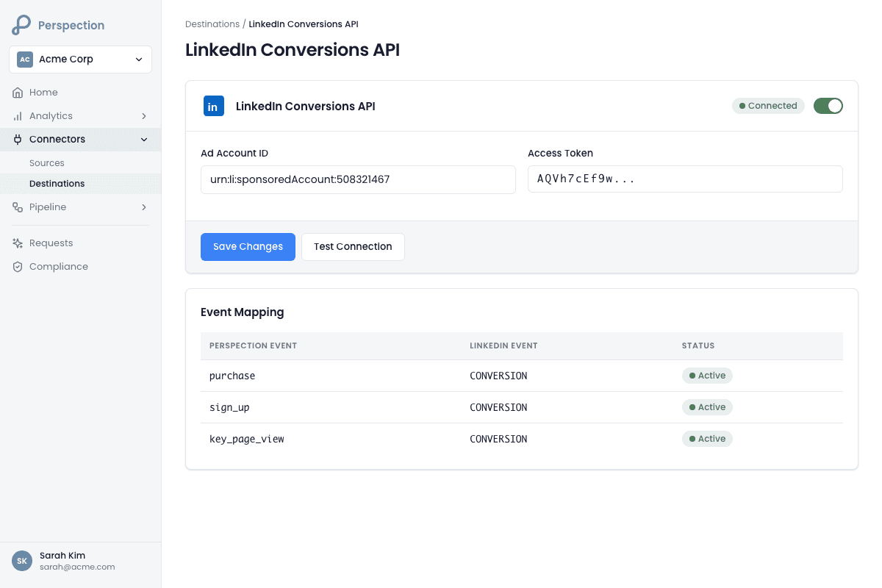Open the Sources submenu item
This screenshot has height=588, width=882.
coord(80,163)
